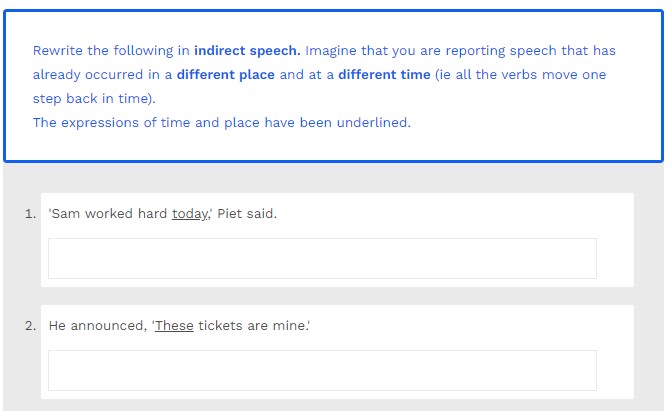Viewport: 672px width, 411px height.
Task: Click the answer field under question 1
Action: [x=322, y=258]
